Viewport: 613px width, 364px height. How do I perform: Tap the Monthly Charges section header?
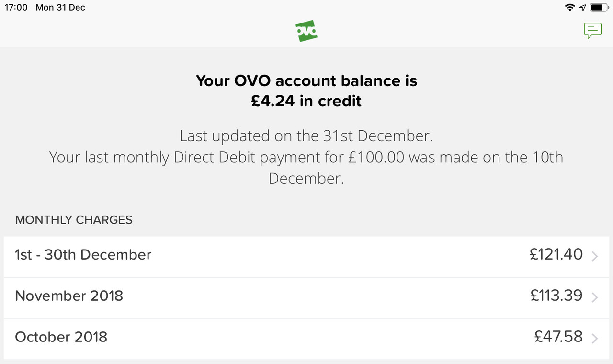(74, 220)
